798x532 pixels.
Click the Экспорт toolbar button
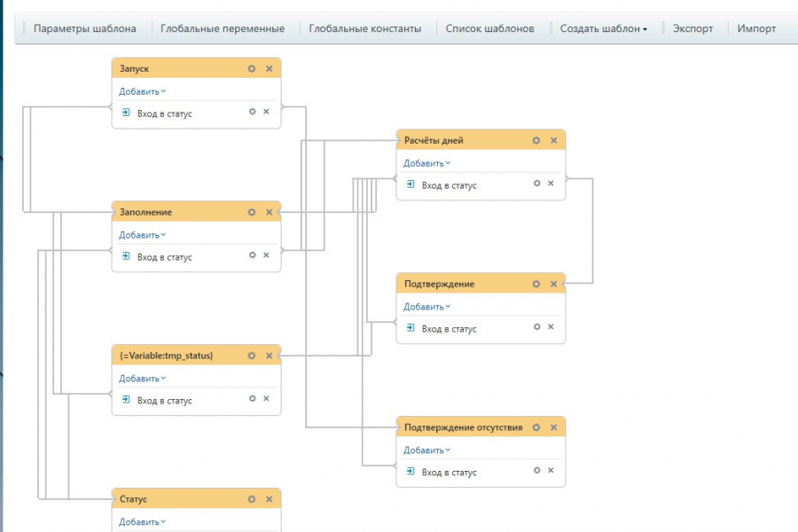[692, 28]
